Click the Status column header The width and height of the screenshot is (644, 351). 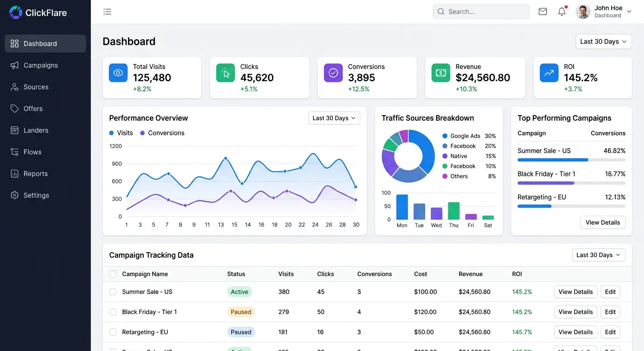click(236, 274)
